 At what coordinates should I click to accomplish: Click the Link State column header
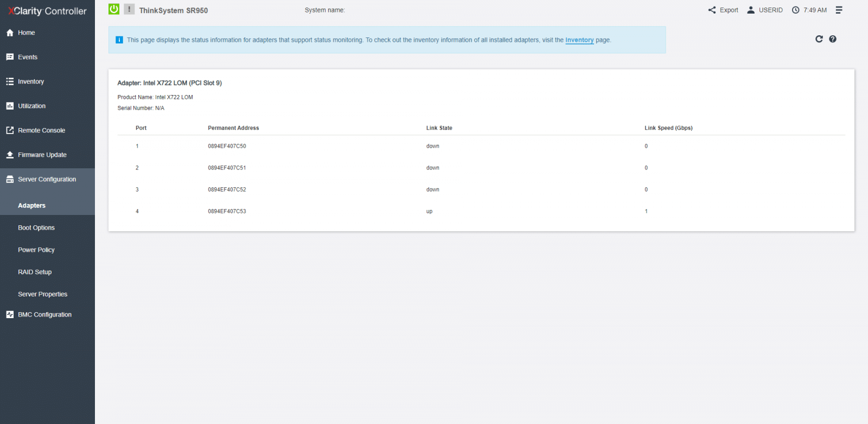(x=439, y=128)
